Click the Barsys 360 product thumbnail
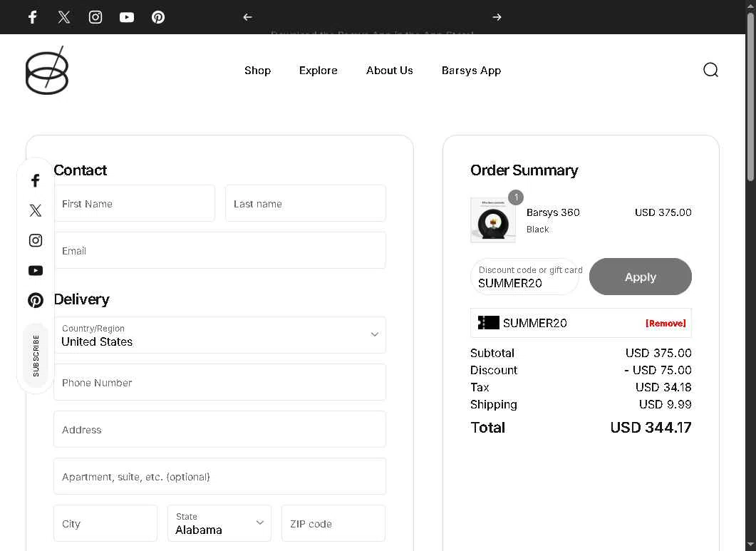Viewport: 756px width, 551px height. coord(493,220)
